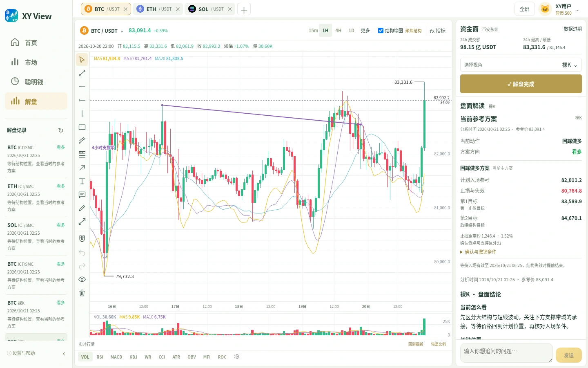
Task: Select the cursor pointer drawing tool
Action: click(82, 60)
